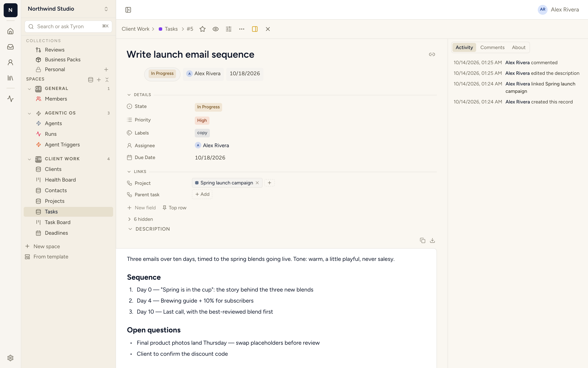The image size is (588, 368).
Task: Open Task Board in sidebar
Action: [68, 222]
